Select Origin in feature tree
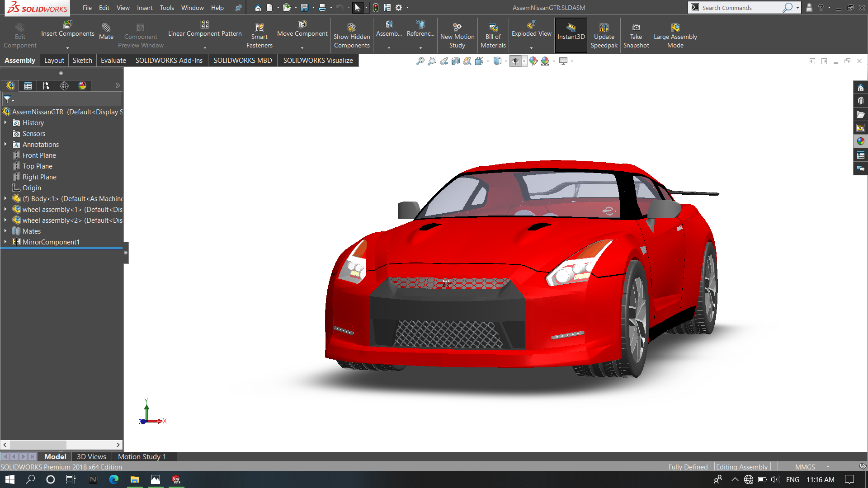 [32, 188]
